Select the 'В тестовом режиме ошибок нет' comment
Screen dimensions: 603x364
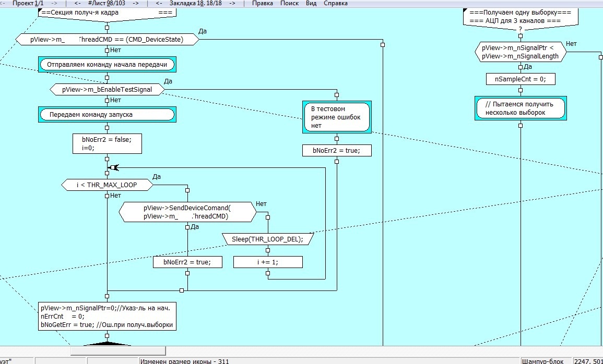pyautogui.click(x=336, y=117)
